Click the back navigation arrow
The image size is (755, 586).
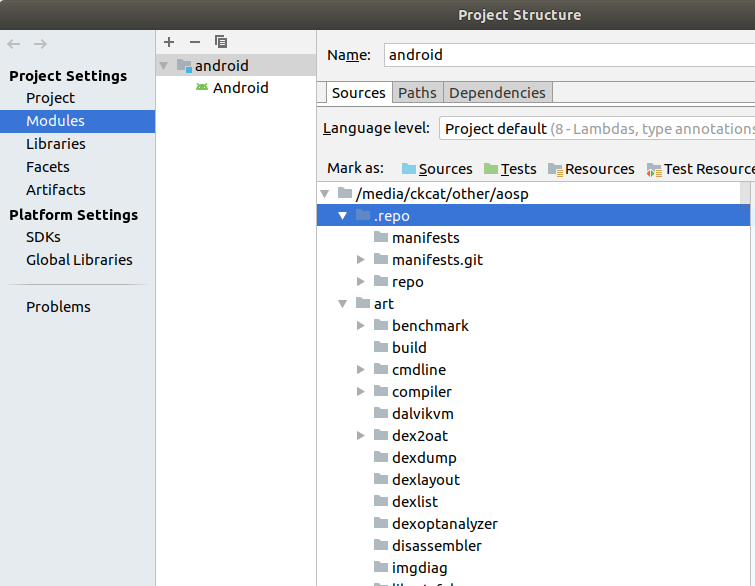(14, 44)
